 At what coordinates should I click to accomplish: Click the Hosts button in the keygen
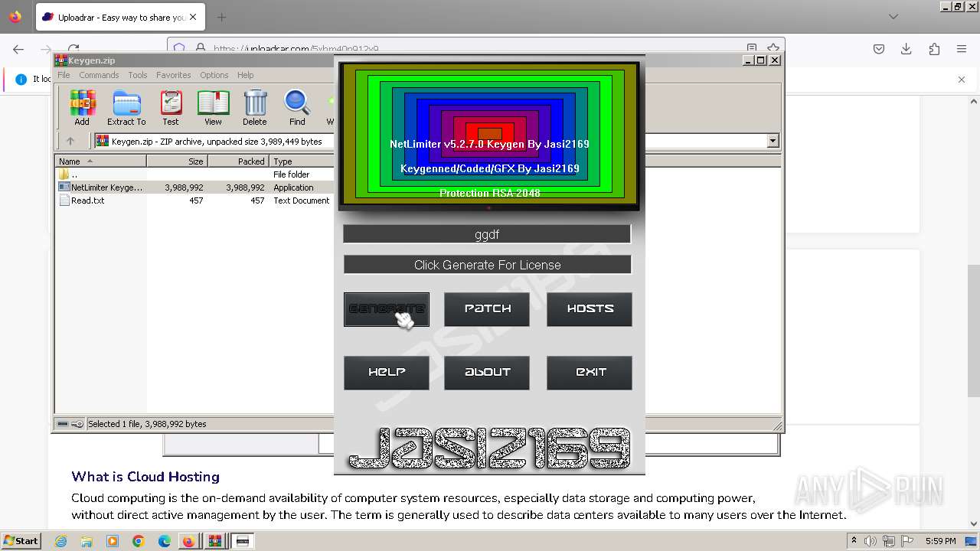pyautogui.click(x=590, y=309)
